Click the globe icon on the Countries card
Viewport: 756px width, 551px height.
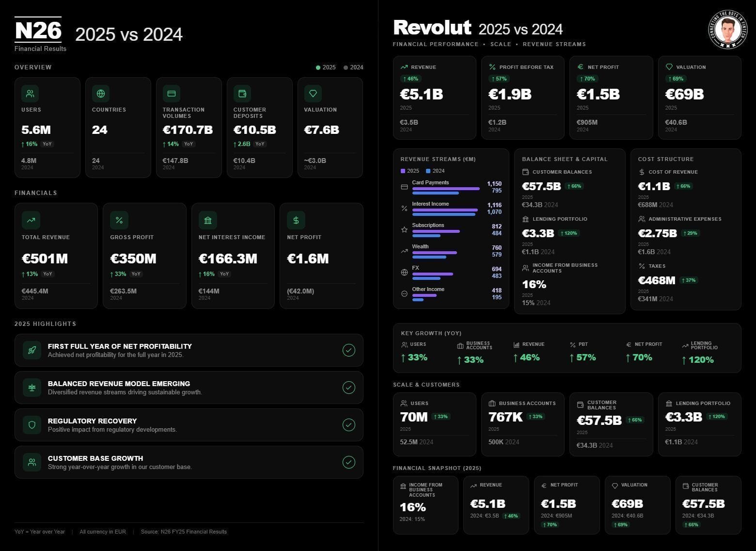[x=101, y=94]
